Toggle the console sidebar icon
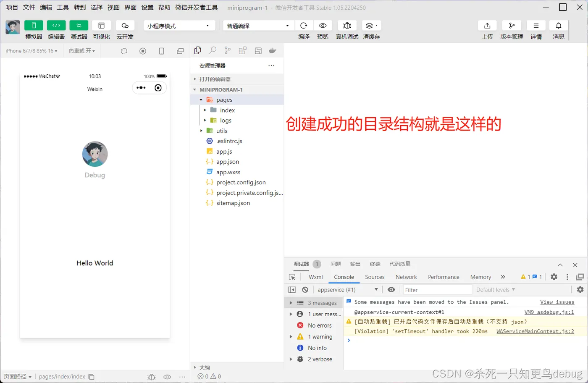The width and height of the screenshot is (588, 383). [292, 290]
